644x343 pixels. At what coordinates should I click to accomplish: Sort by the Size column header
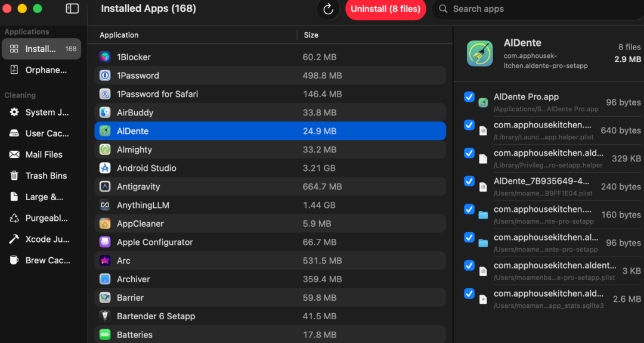(311, 35)
